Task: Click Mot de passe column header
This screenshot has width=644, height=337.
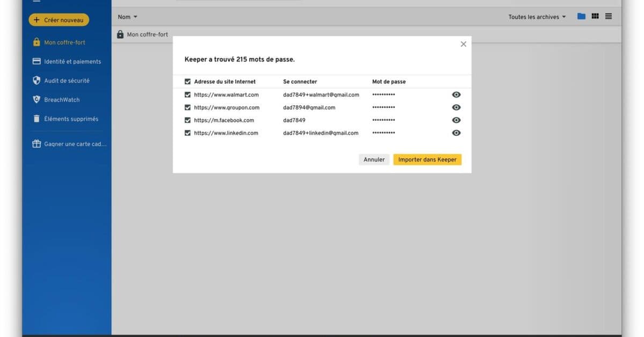Action: [x=389, y=82]
